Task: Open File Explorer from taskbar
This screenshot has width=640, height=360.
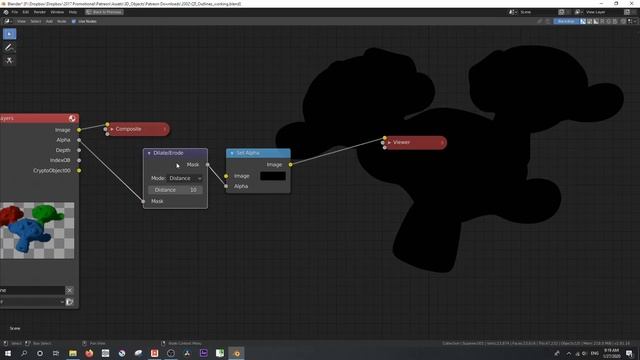Action: (x=73, y=353)
